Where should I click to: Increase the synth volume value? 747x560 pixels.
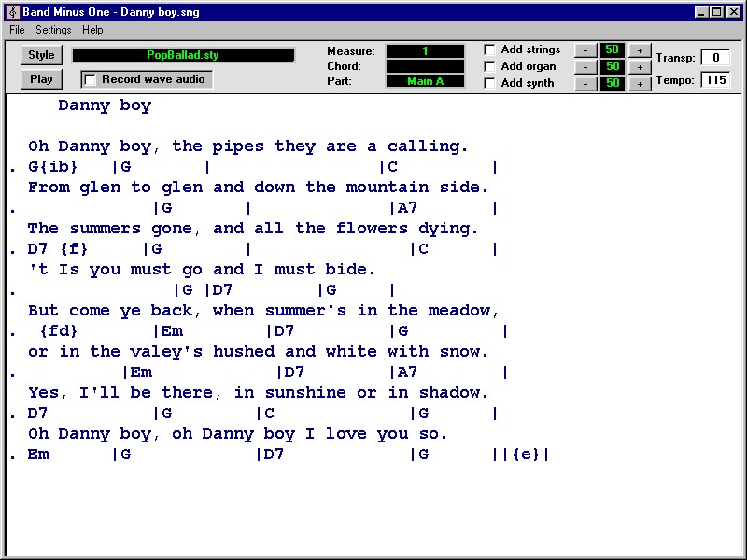click(x=641, y=83)
